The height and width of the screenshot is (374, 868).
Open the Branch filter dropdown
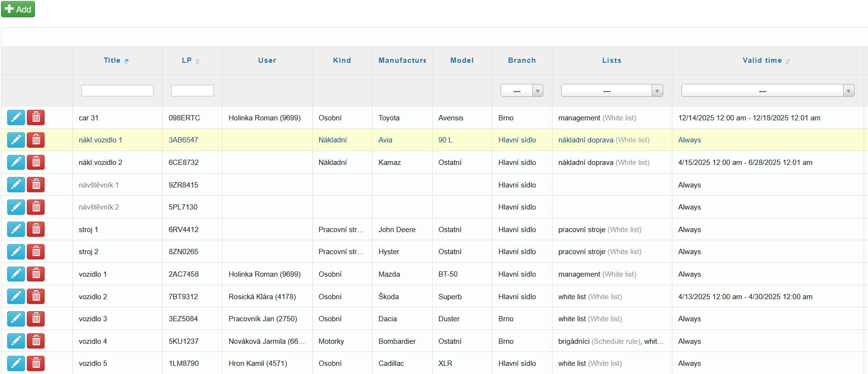pyautogui.click(x=522, y=91)
